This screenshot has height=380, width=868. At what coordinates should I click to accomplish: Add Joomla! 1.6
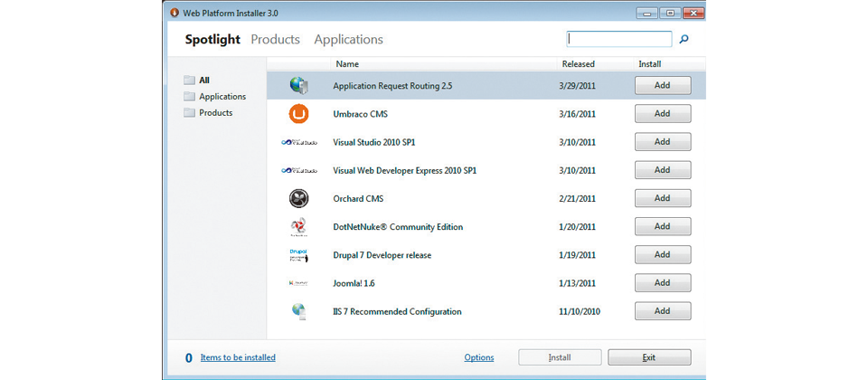tap(663, 283)
